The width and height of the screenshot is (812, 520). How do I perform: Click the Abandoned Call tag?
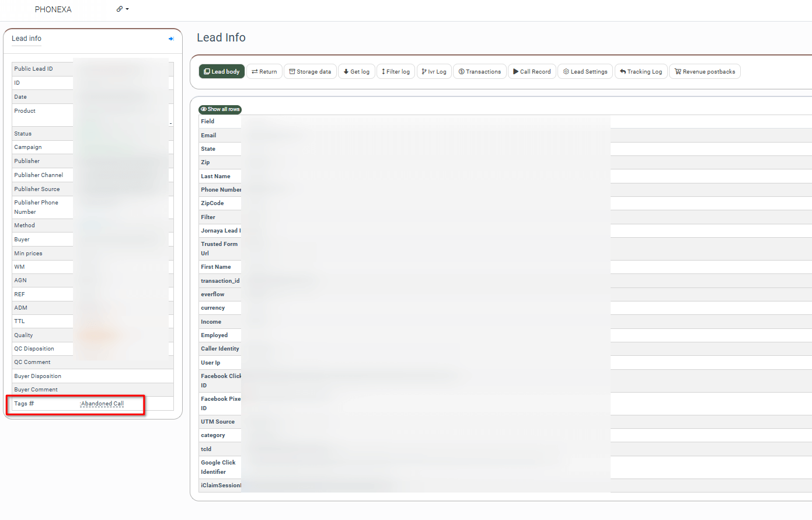(x=102, y=404)
